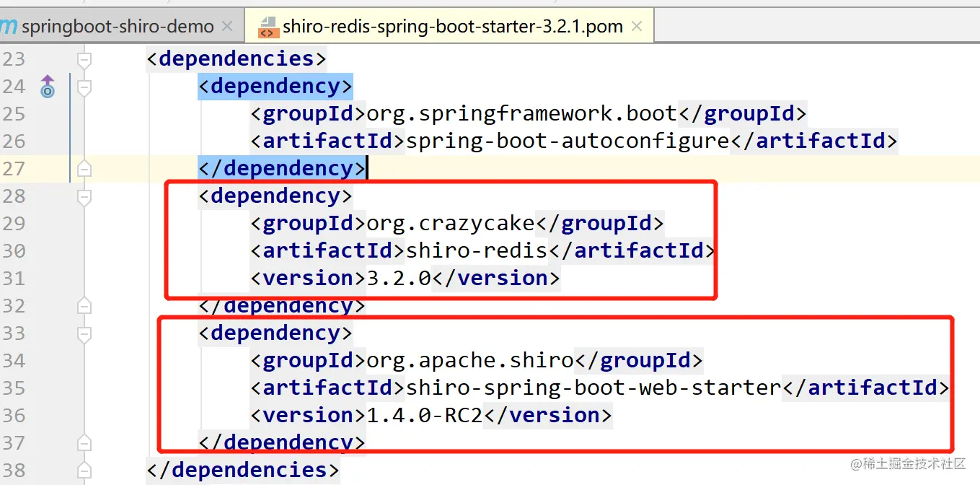This screenshot has height=485, width=980.
Task: Click the opening dependency tag on line 33
Action: [x=275, y=333]
